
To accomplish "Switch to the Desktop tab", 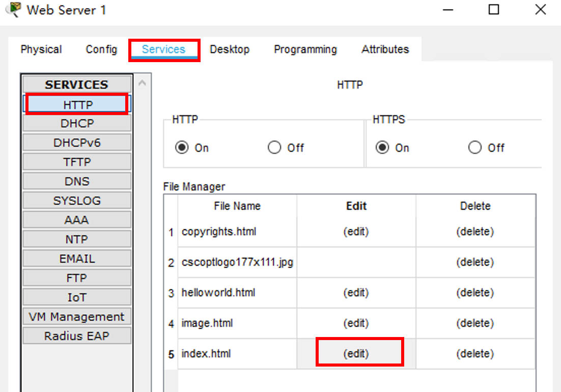I will (230, 49).
